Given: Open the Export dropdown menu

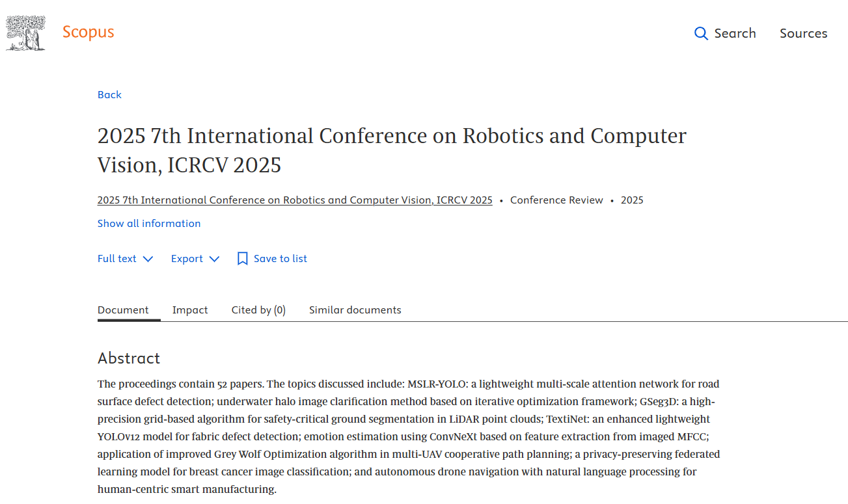Looking at the screenshot, I should 187,259.
